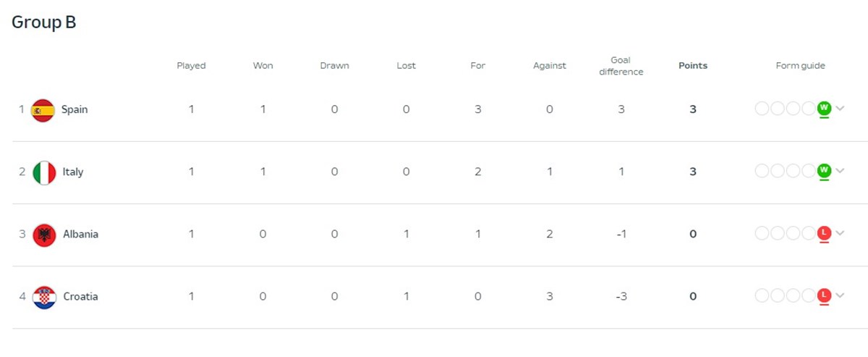Open the Italy team link
Screen dimensions: 868x357
pos(73,172)
